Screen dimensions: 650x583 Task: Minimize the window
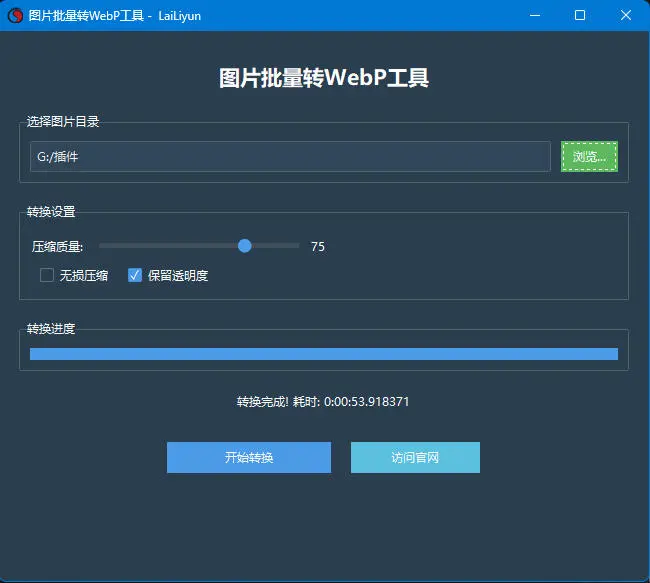(535, 15)
